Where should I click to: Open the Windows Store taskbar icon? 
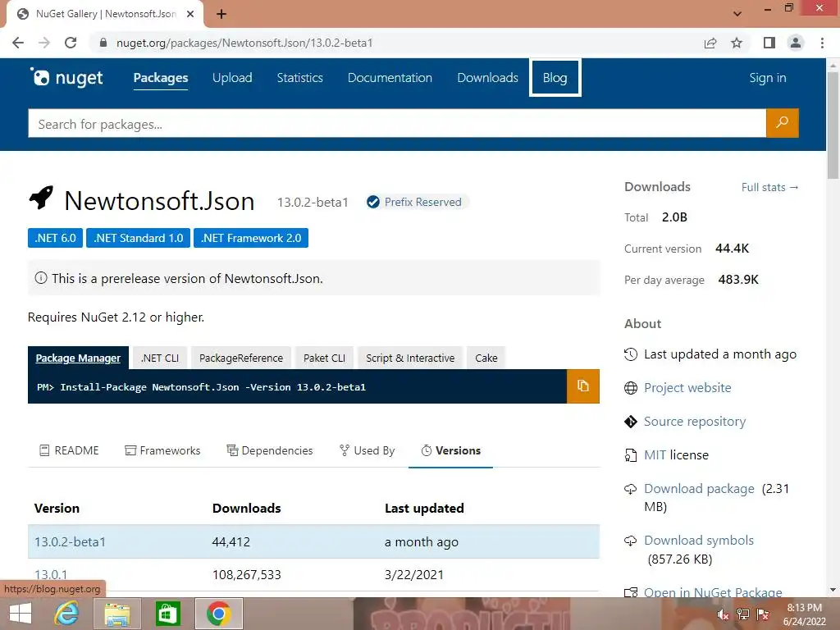point(167,614)
